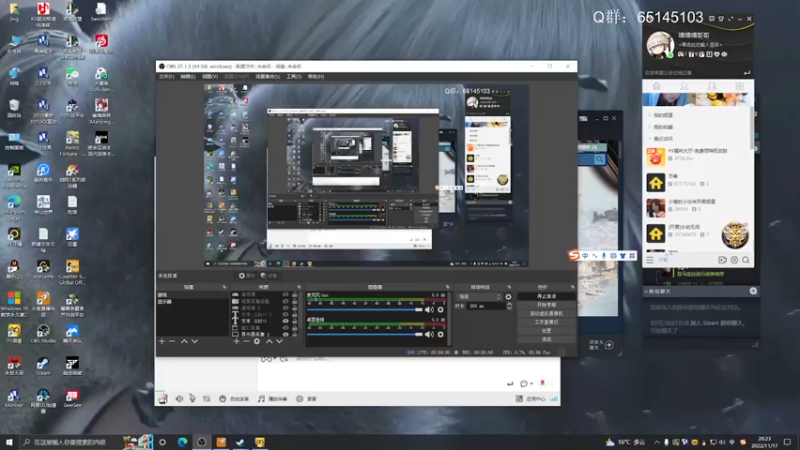Open 设置 button in OBS controls
The image size is (800, 450).
pyautogui.click(x=546, y=331)
